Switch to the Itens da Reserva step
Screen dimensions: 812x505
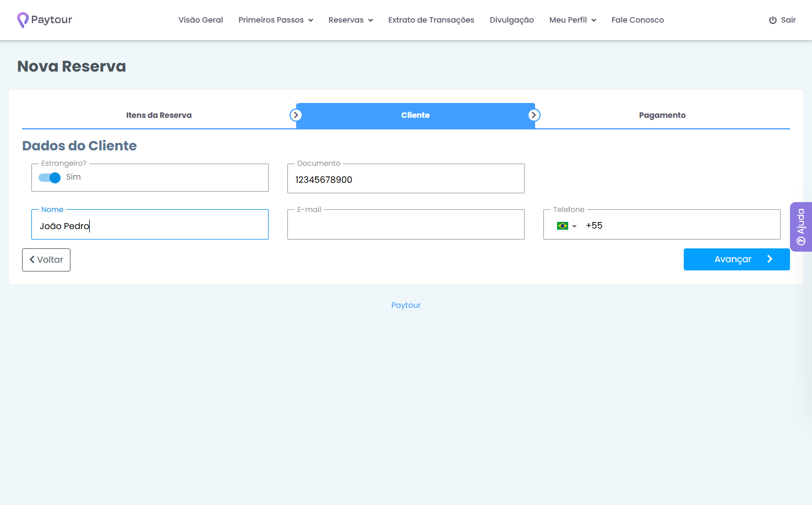point(159,115)
